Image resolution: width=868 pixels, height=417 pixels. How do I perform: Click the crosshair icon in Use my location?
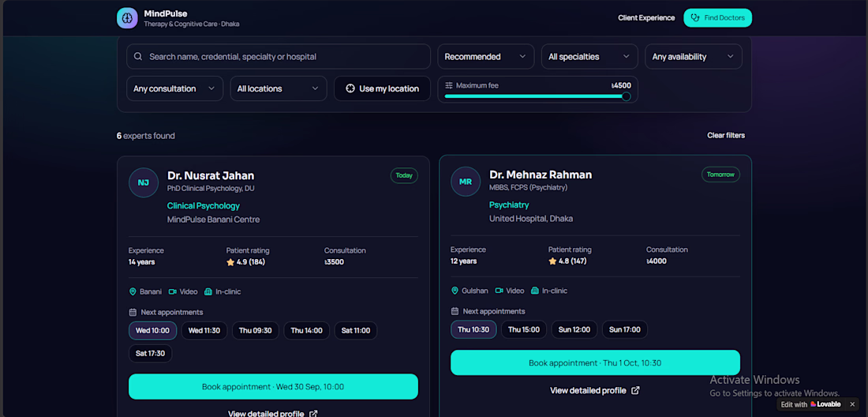[350, 88]
